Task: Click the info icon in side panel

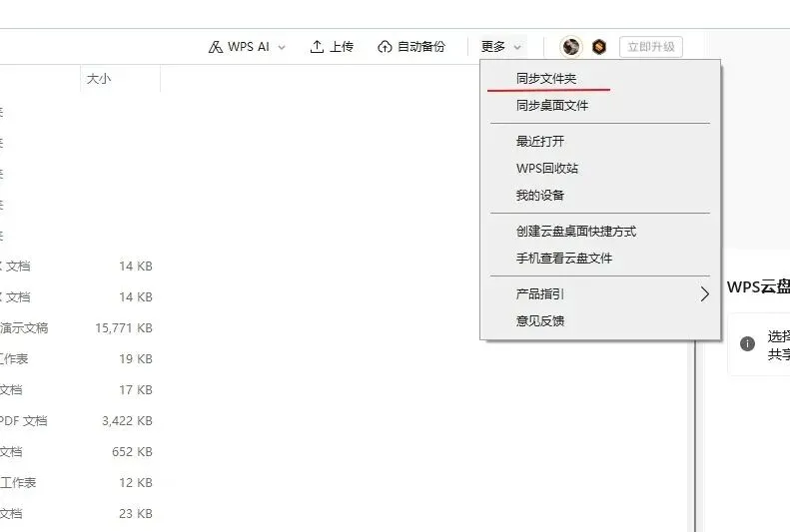Action: (747, 343)
